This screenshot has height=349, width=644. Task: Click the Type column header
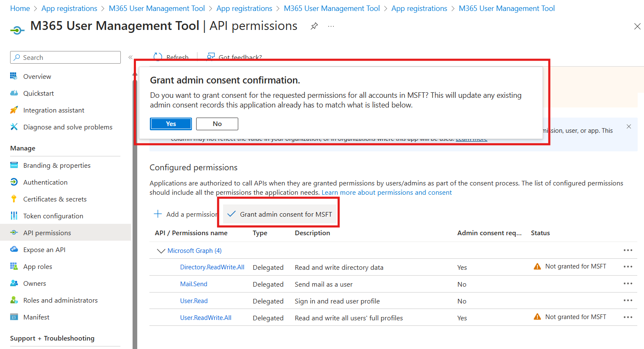point(260,233)
